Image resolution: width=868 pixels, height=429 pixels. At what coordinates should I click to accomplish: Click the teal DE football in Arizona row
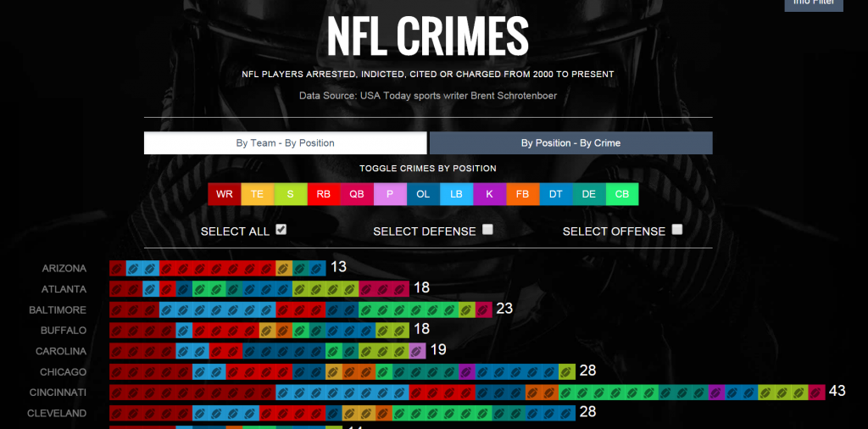(x=301, y=269)
